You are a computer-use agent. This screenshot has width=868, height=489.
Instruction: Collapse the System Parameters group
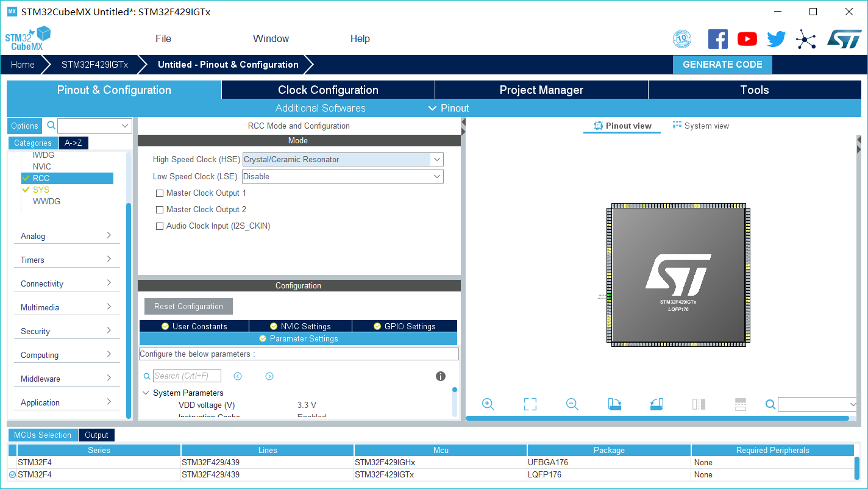(x=146, y=393)
